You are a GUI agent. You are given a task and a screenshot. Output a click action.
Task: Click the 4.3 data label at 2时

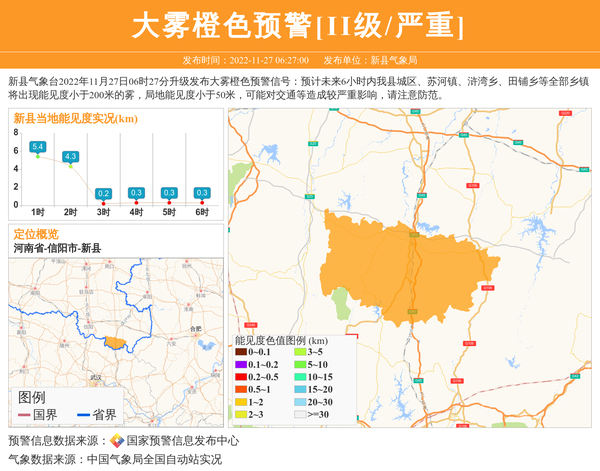coord(70,156)
